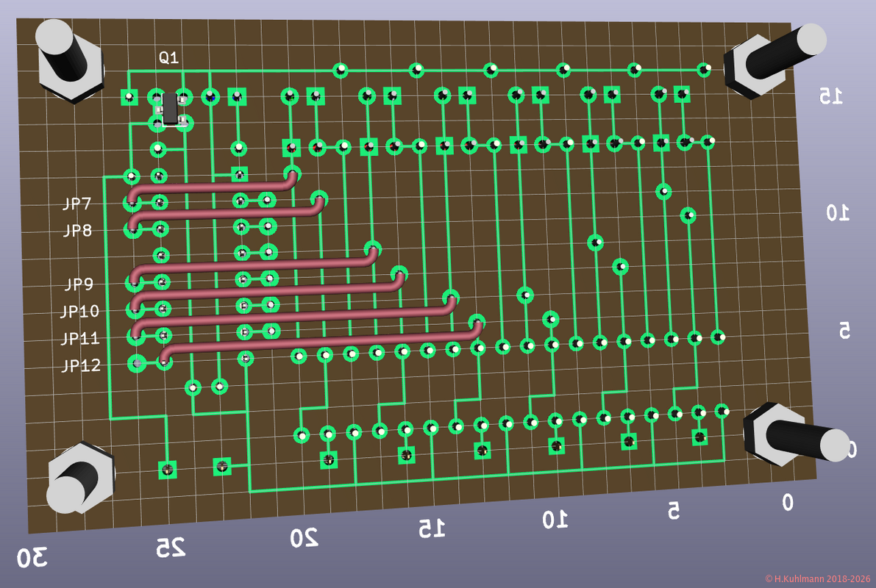Click the left end pad of JP7 wire
Viewport: 876px width, 588px height.
click(132, 198)
